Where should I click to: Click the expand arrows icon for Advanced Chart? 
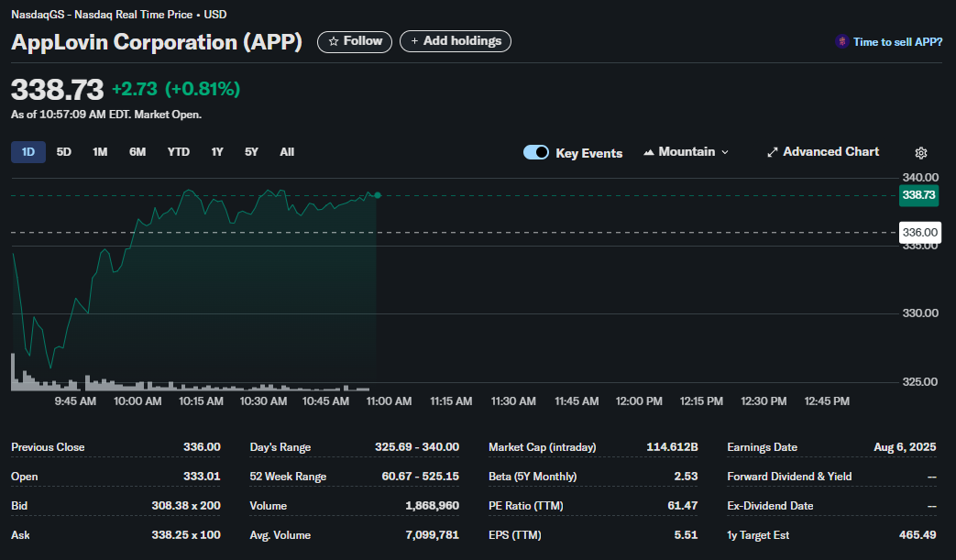pyautogui.click(x=772, y=152)
